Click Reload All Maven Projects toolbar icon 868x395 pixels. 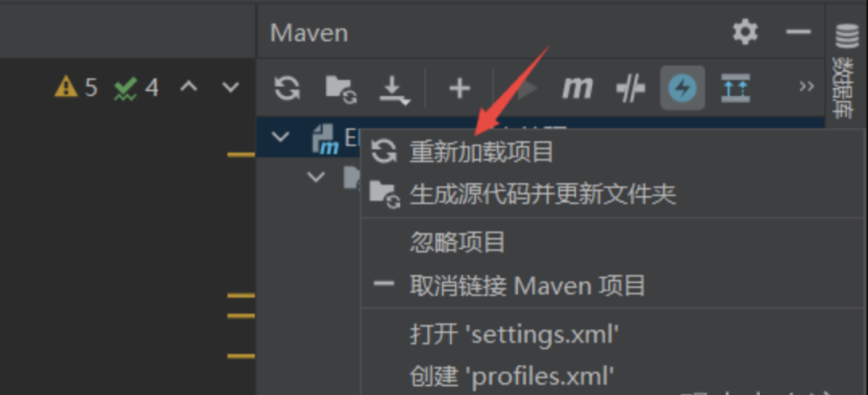pyautogui.click(x=287, y=88)
